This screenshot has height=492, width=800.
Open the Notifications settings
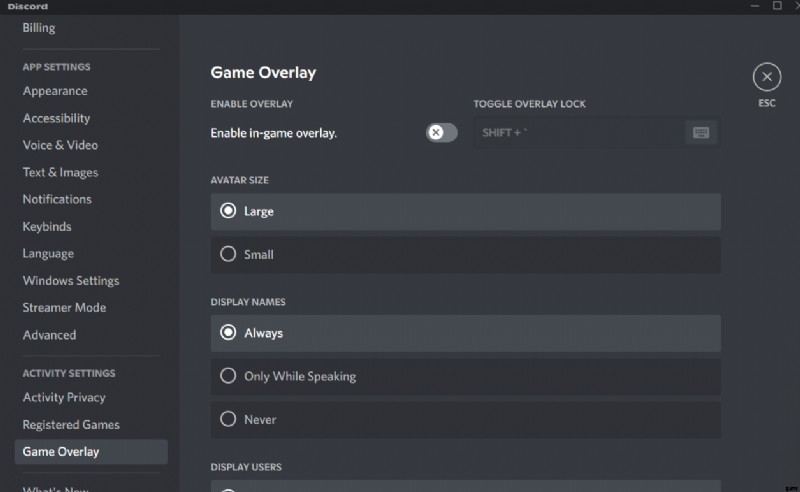[57, 199]
